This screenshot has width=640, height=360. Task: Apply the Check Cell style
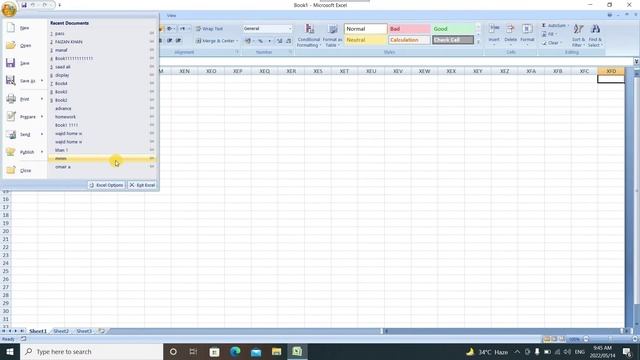point(453,40)
